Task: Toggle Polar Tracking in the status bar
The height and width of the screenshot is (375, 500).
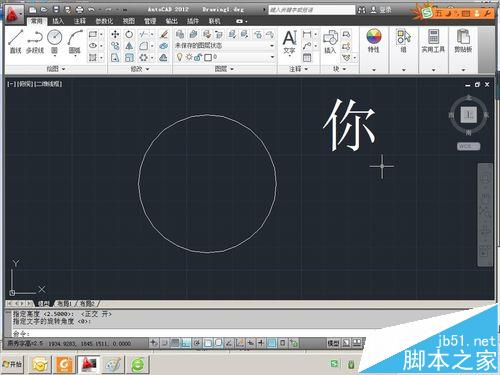Action: (x=197, y=343)
